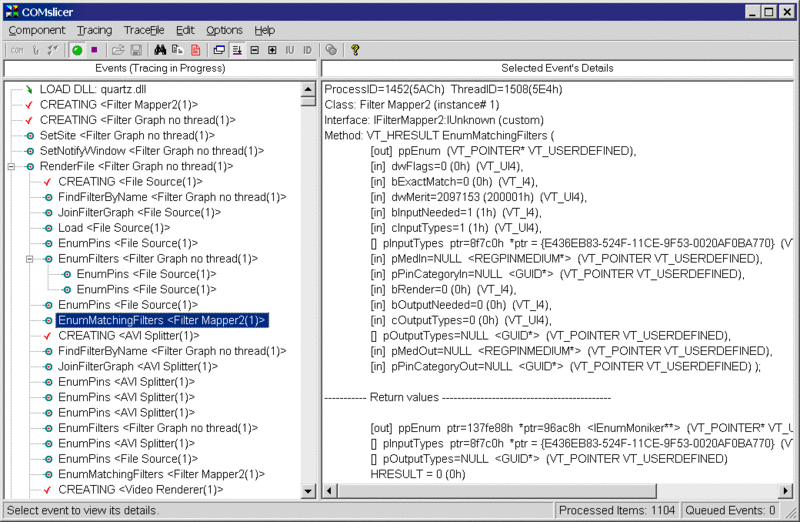Open the TraceFile menu
Screen dimensions: 800x522
[x=144, y=30]
